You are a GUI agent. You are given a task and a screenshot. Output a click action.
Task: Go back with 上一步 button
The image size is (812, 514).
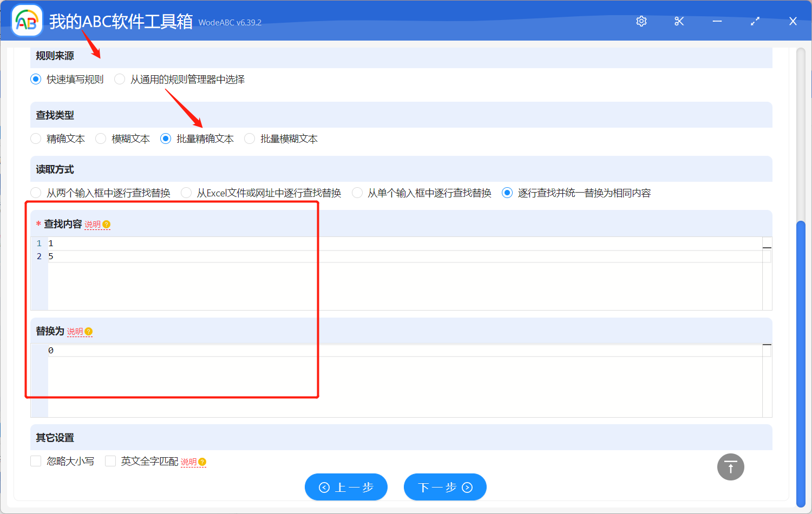(346, 487)
